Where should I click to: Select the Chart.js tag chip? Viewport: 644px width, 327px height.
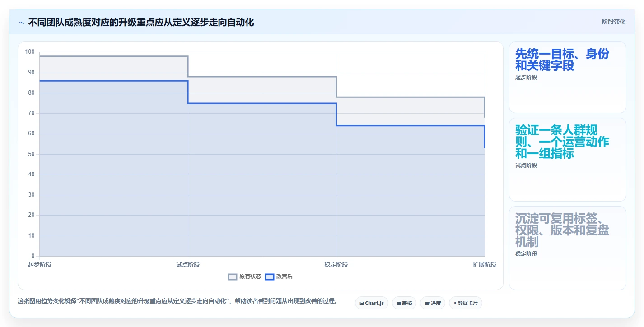(x=372, y=303)
